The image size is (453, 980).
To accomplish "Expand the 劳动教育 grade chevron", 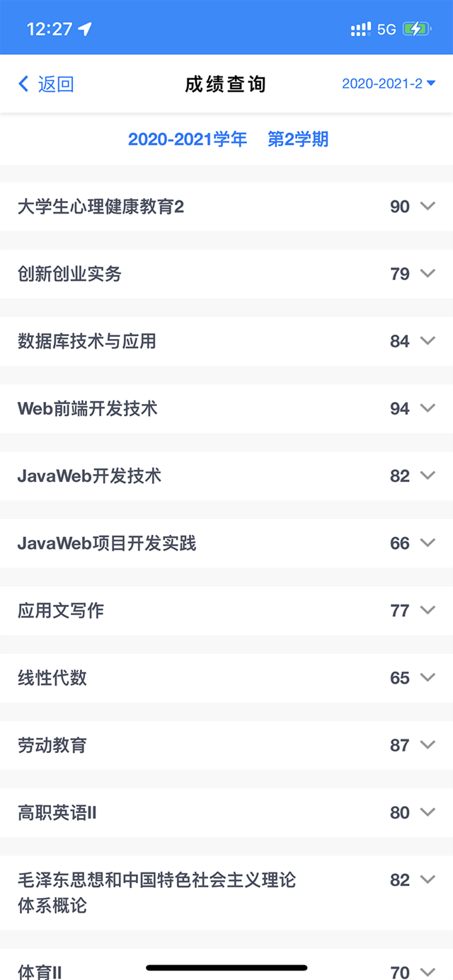I will tap(428, 744).
